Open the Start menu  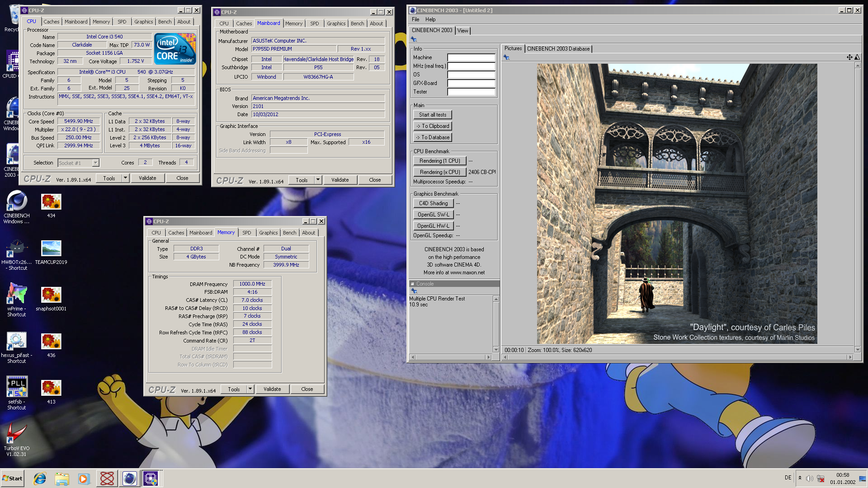tap(12, 479)
